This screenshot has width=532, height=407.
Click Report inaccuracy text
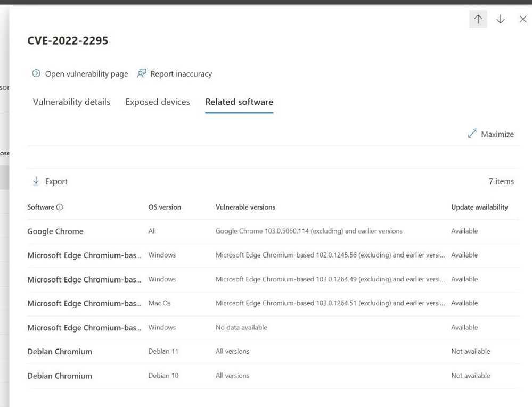point(181,73)
